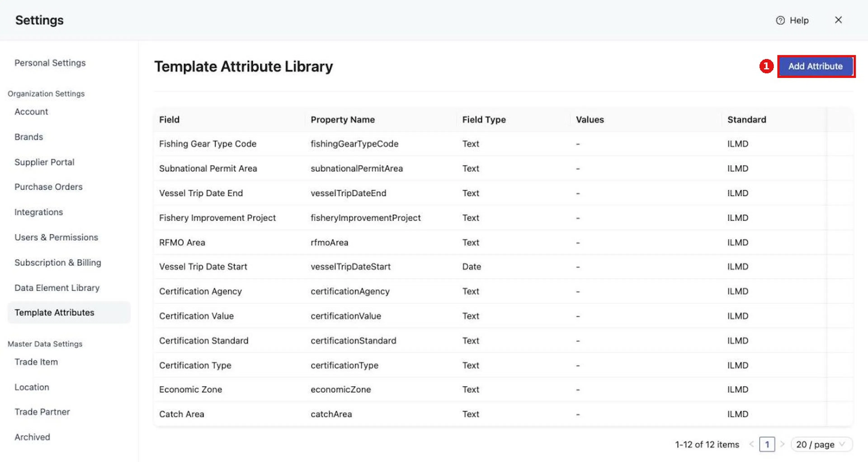Click the certificationValue property name
This screenshot has width=868, height=462.
[x=346, y=316]
